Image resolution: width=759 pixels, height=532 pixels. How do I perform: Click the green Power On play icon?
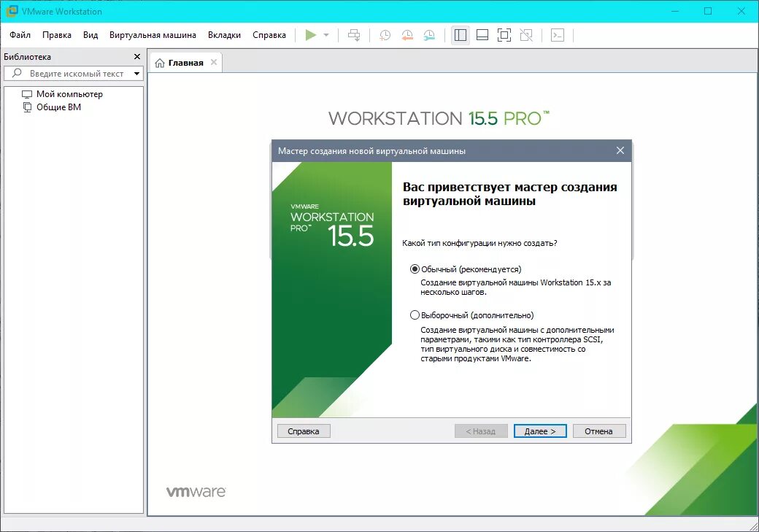(311, 35)
